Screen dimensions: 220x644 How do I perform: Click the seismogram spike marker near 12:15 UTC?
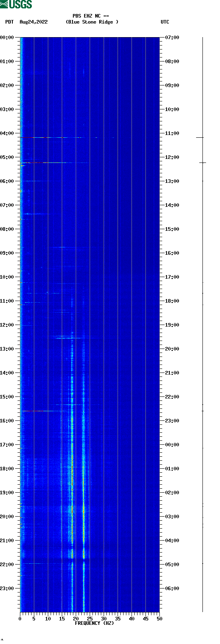pyautogui.click(x=202, y=162)
